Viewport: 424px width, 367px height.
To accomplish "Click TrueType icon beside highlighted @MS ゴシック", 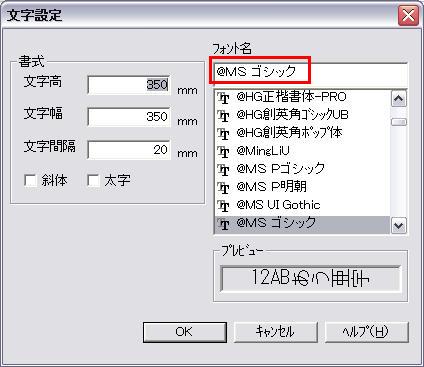I will click(x=223, y=224).
